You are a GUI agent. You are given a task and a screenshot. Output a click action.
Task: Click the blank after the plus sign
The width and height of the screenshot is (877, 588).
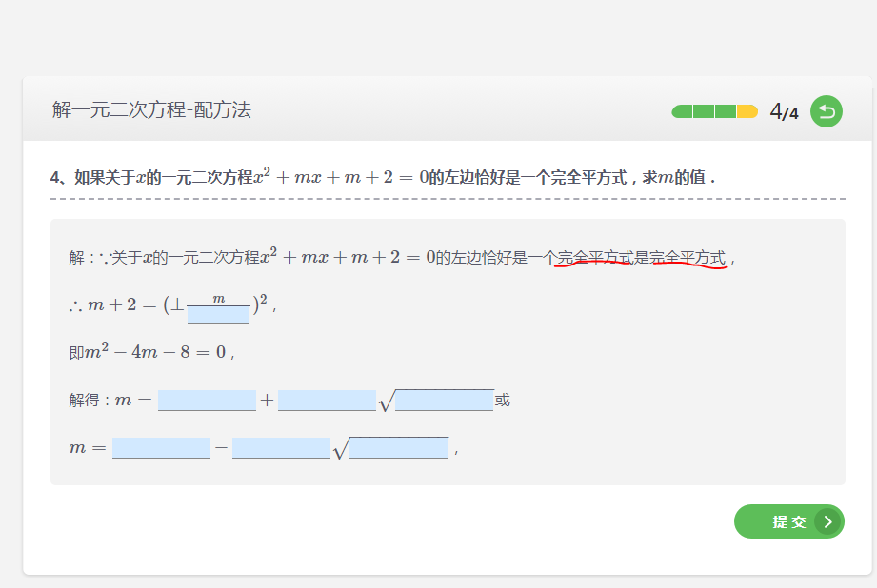click(x=327, y=401)
